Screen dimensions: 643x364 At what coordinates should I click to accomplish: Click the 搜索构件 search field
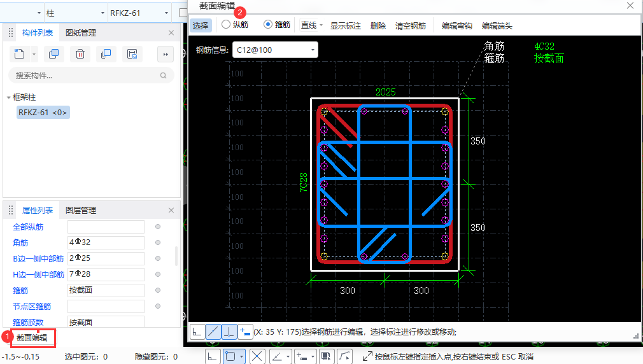click(91, 76)
